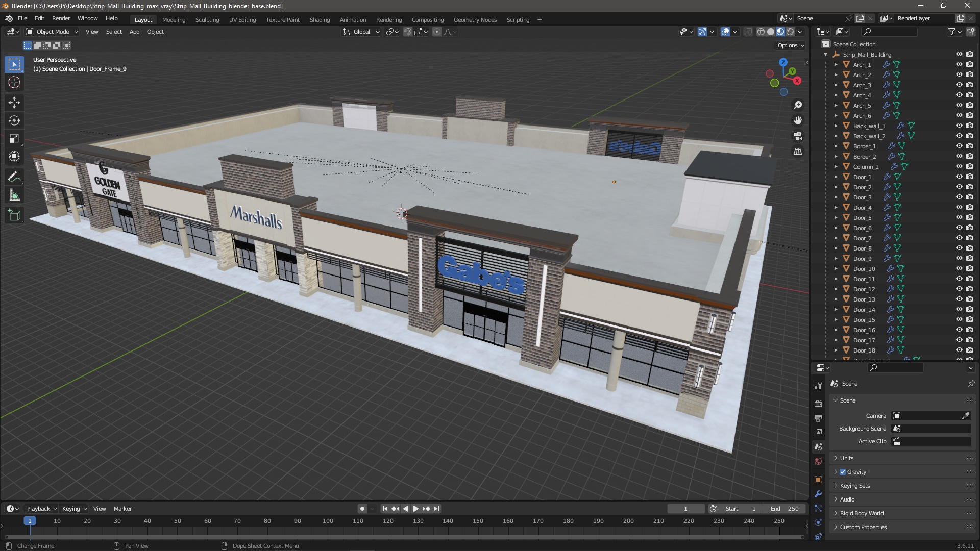Screen dimensions: 980x551
Task: Jump to the timeline start frame
Action: (x=385, y=509)
